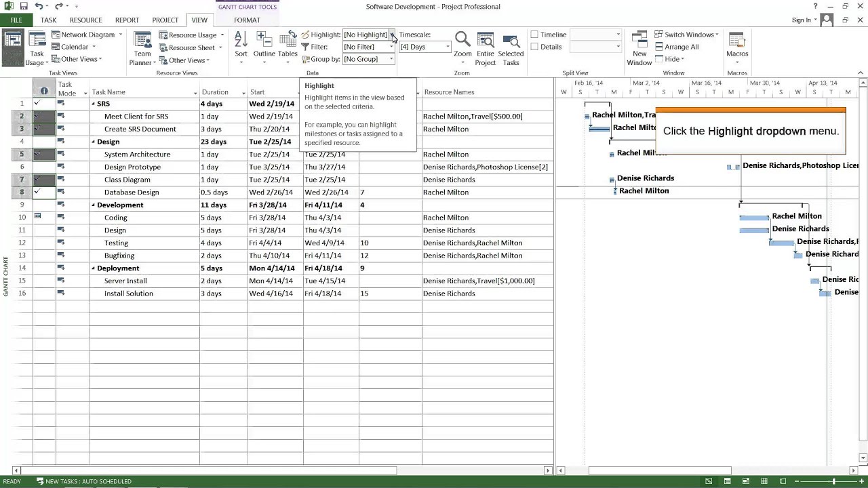868x488 pixels.
Task: Enable the Timeline checkbox
Action: point(534,35)
